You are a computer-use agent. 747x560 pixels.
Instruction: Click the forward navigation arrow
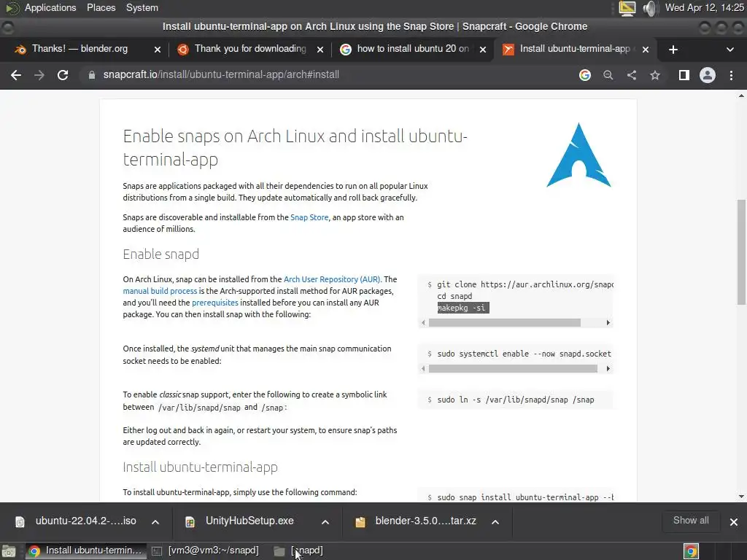pyautogui.click(x=39, y=75)
